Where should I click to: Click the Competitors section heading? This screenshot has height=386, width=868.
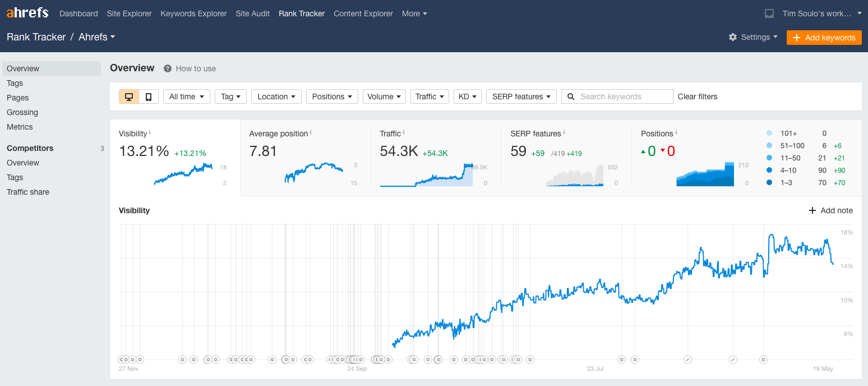tap(30, 148)
